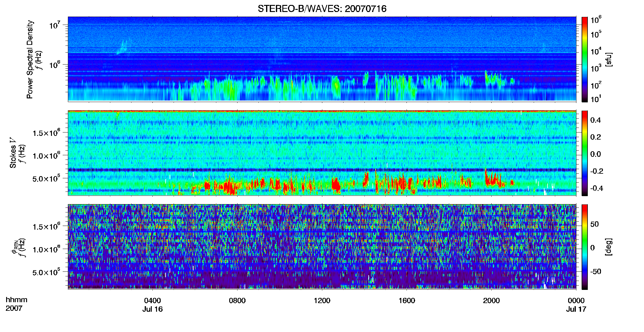Click the 50 label on the degrees color bar
Viewport: 644px width, 332px height.
coord(595,224)
